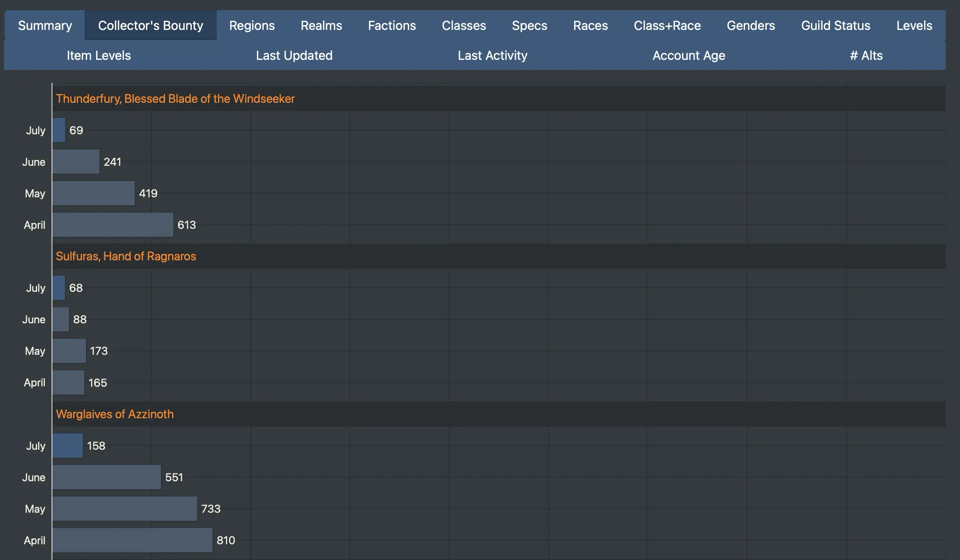
Task: Select Thunderfury June bar labeled 241
Action: 76,161
